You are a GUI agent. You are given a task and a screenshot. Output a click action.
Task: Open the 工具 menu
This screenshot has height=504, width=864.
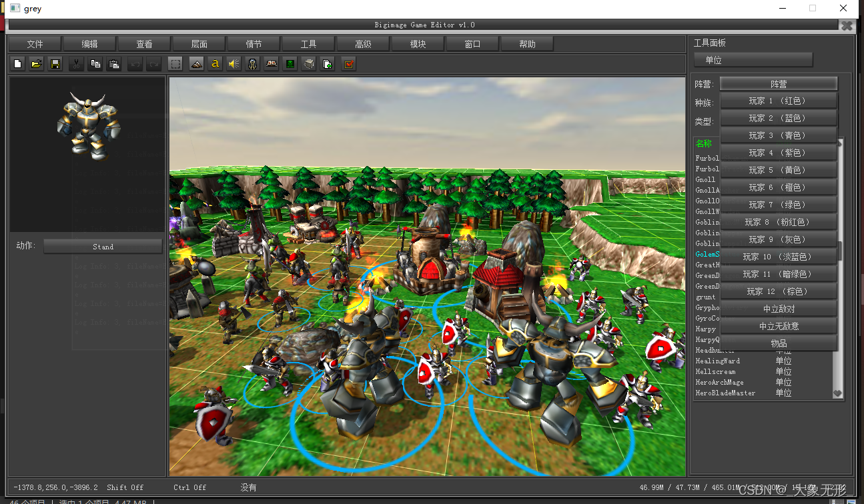tap(308, 44)
